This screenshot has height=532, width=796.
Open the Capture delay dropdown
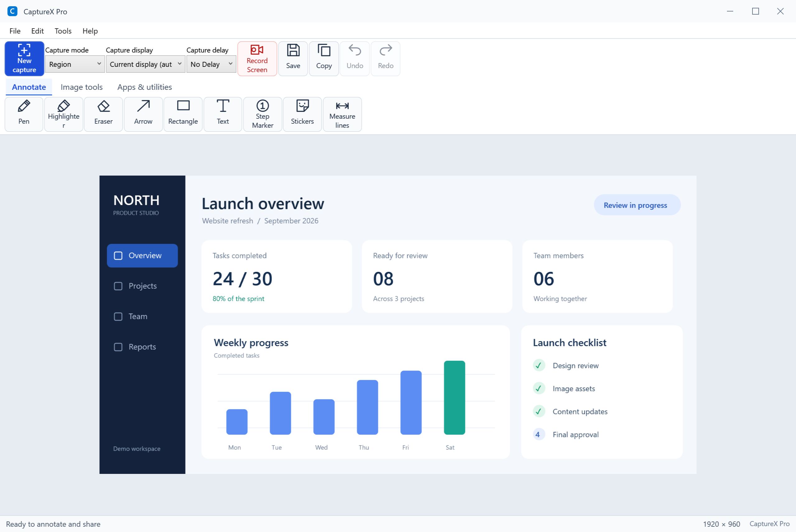tap(211, 64)
